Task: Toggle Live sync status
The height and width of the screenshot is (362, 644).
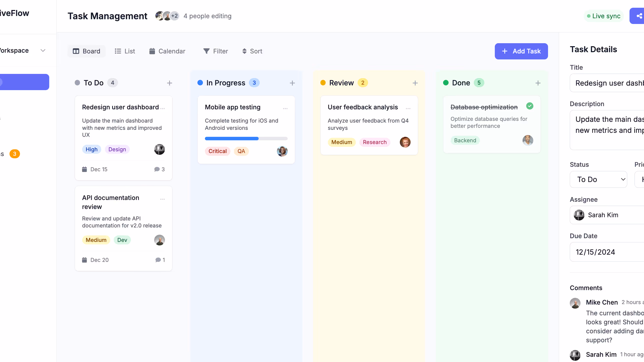Action: click(x=604, y=16)
